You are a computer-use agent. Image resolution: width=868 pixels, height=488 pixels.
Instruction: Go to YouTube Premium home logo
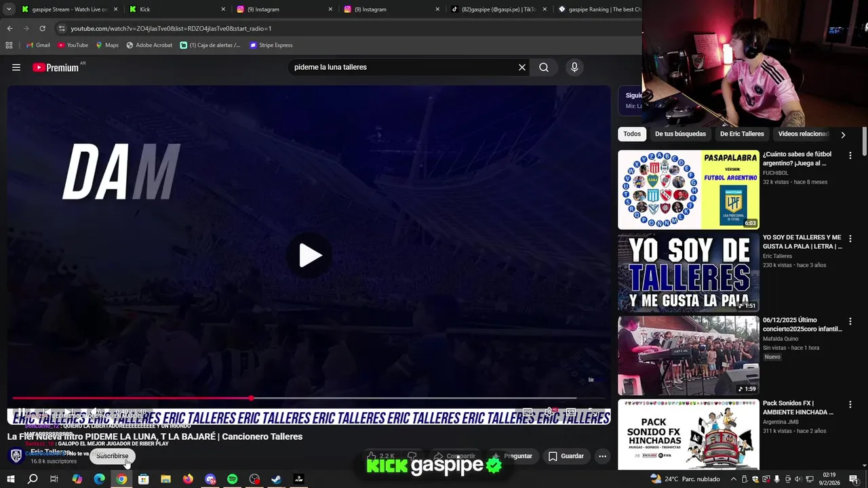click(x=56, y=67)
